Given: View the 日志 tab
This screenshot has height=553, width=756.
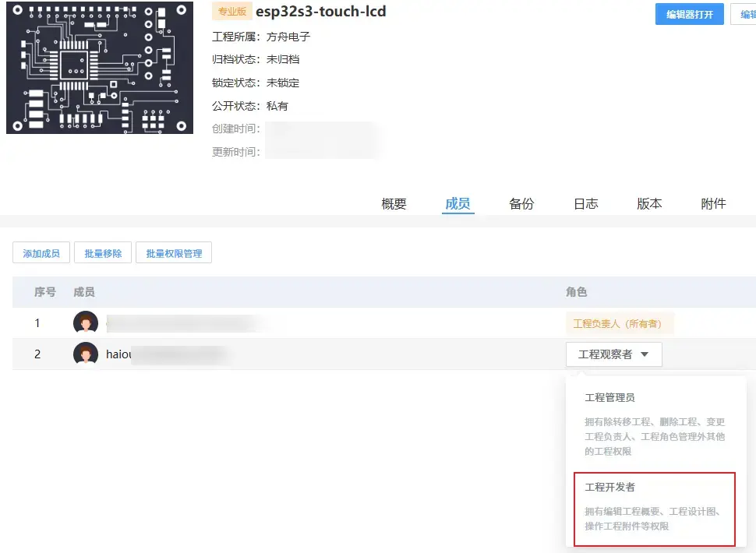Looking at the screenshot, I should (x=586, y=204).
